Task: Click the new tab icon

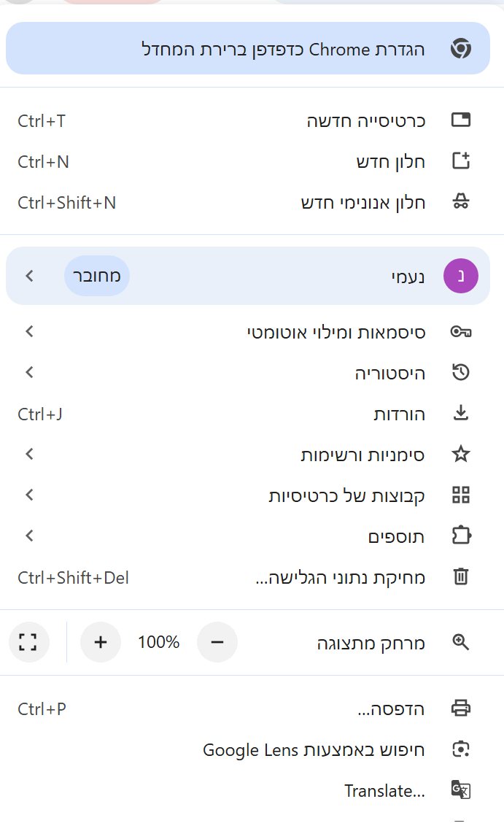Action: coord(461,120)
